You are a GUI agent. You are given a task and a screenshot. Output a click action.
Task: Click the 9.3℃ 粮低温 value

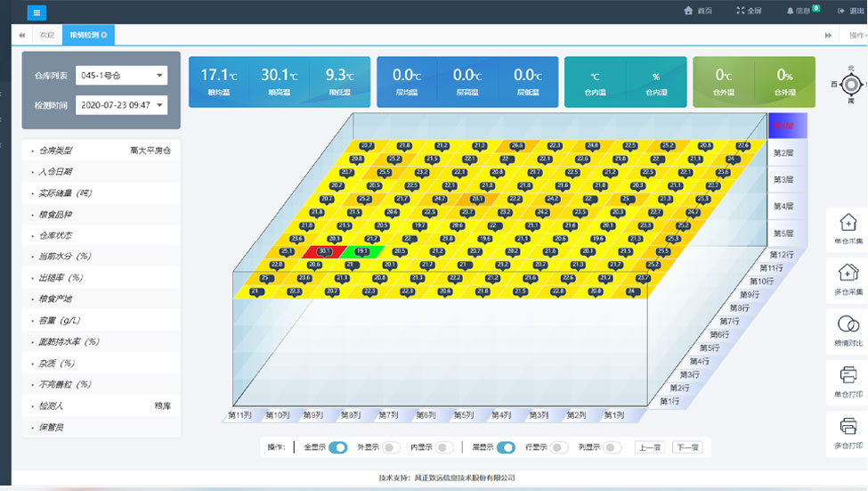[x=339, y=75]
